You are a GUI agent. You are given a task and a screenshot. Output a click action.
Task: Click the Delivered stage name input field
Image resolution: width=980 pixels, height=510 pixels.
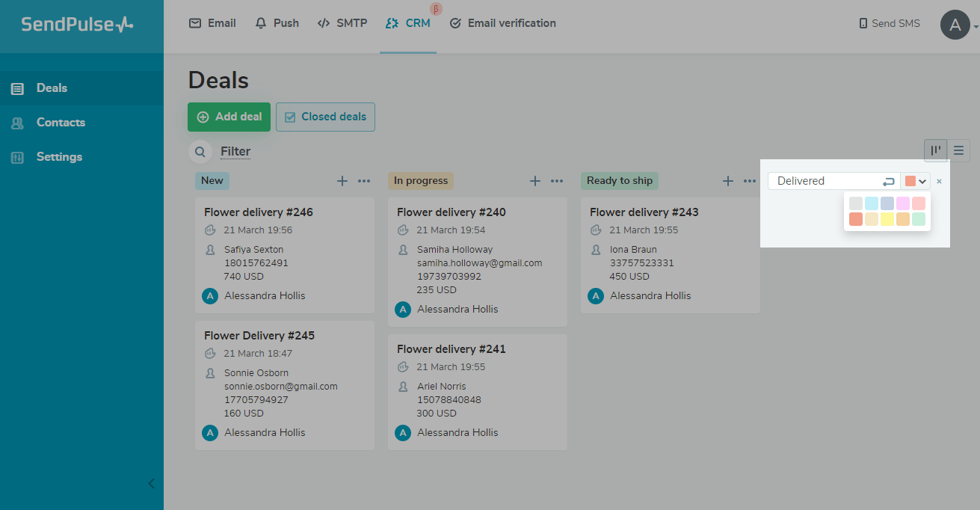822,181
